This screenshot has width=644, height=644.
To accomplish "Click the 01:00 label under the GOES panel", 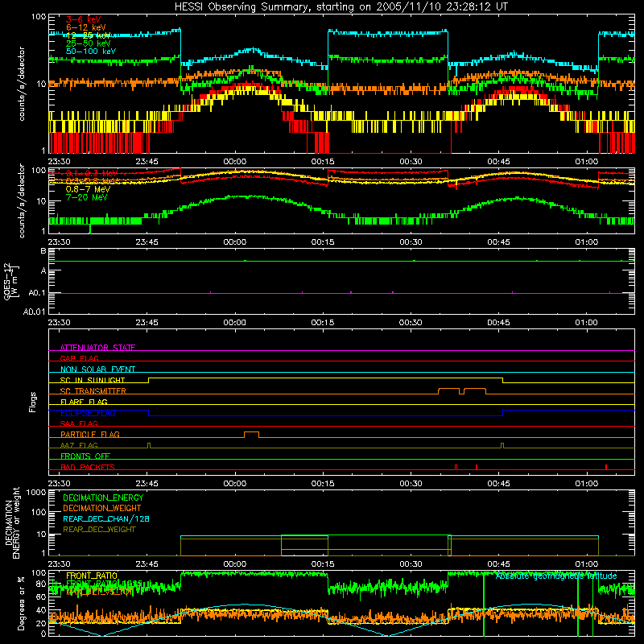I will click(x=586, y=323).
